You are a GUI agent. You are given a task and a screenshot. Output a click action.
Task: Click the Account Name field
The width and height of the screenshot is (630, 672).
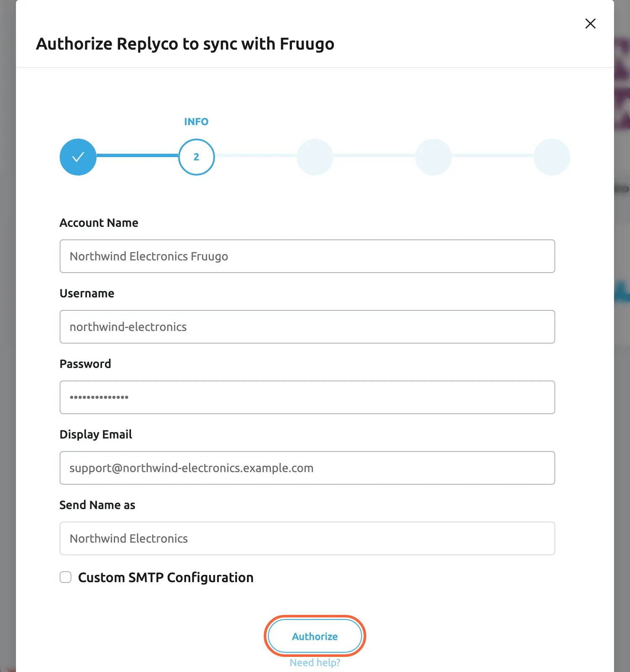[x=307, y=256]
